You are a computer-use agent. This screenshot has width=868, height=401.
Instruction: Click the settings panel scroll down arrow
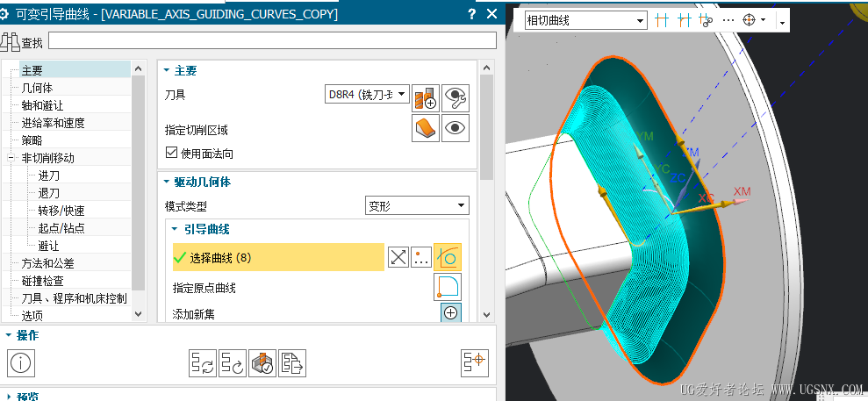click(486, 315)
